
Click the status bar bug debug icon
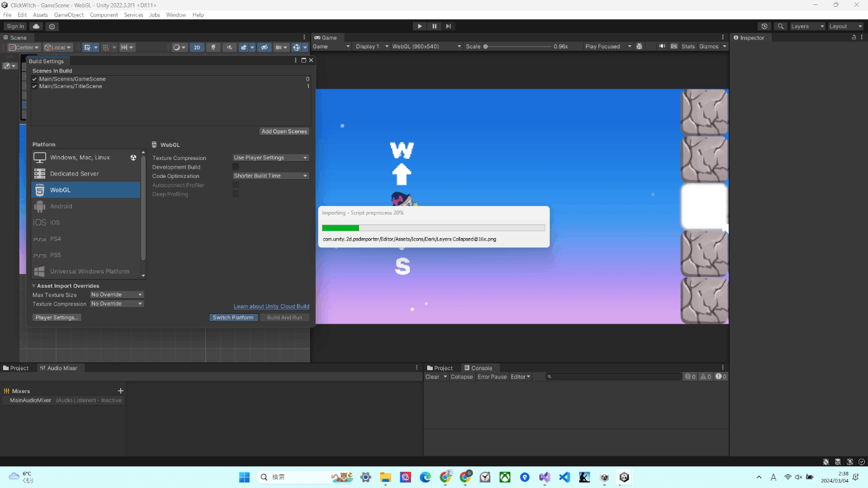pos(826,462)
